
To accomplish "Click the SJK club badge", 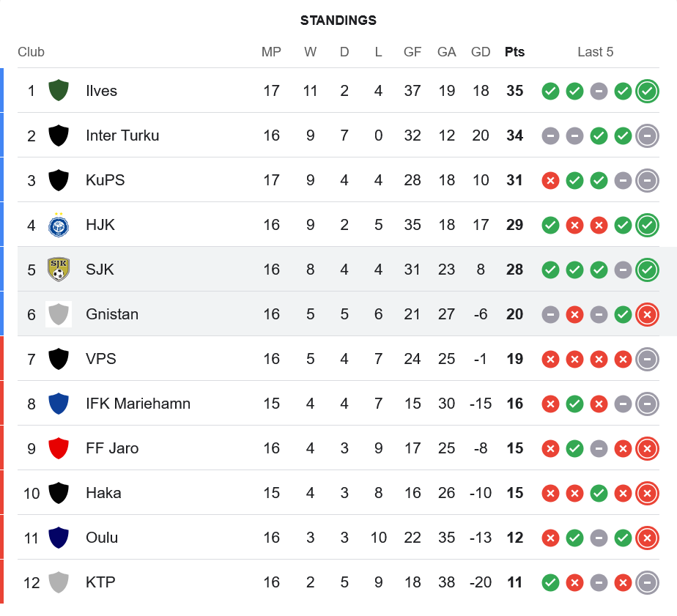I will (x=59, y=270).
